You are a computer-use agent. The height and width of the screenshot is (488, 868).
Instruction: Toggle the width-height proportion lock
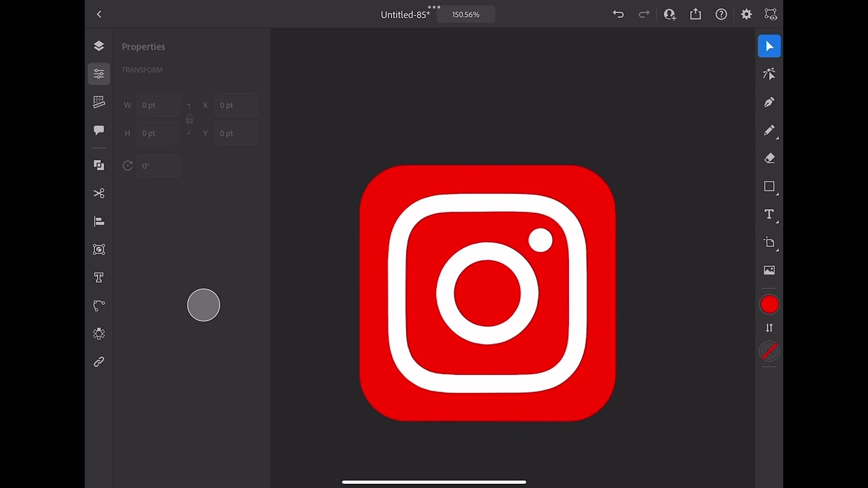(189, 119)
